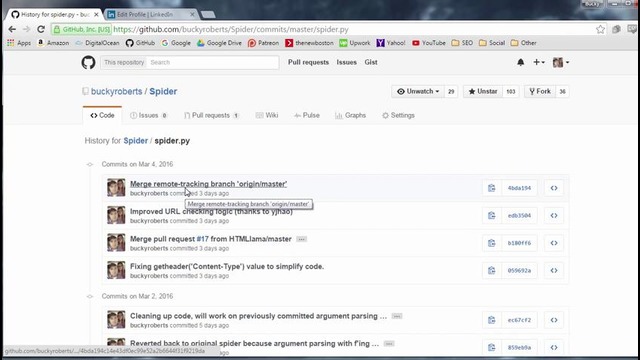Open the plus create-new dropdown

pos(539,62)
